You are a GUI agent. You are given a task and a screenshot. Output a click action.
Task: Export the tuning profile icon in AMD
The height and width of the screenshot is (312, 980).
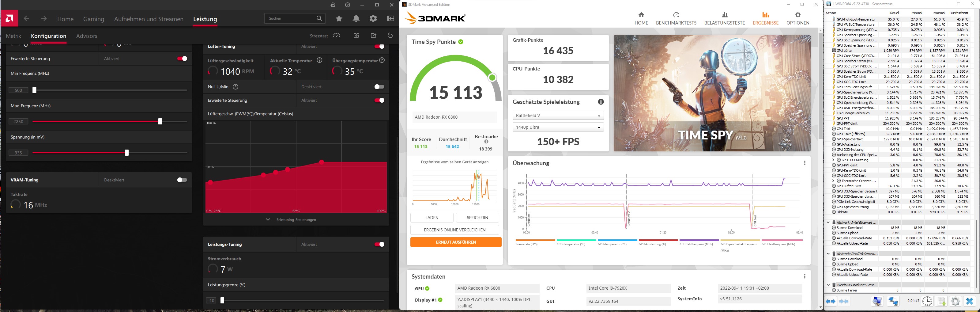pyautogui.click(x=374, y=36)
